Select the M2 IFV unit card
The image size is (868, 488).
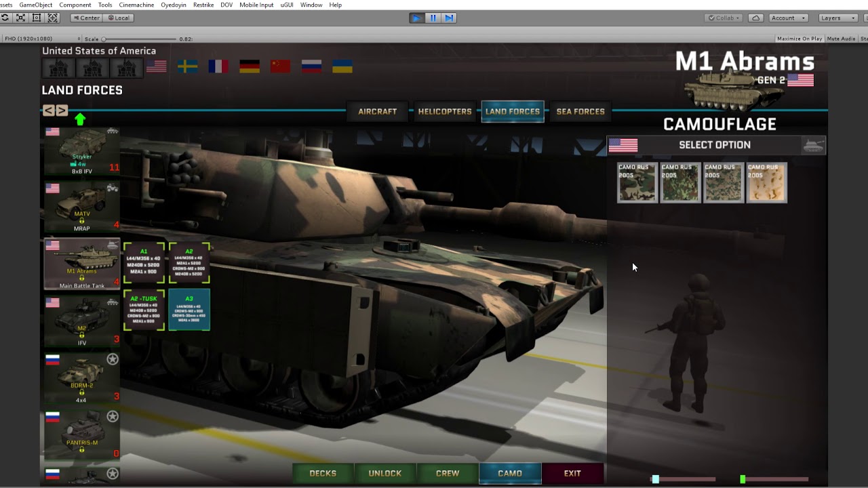82,321
